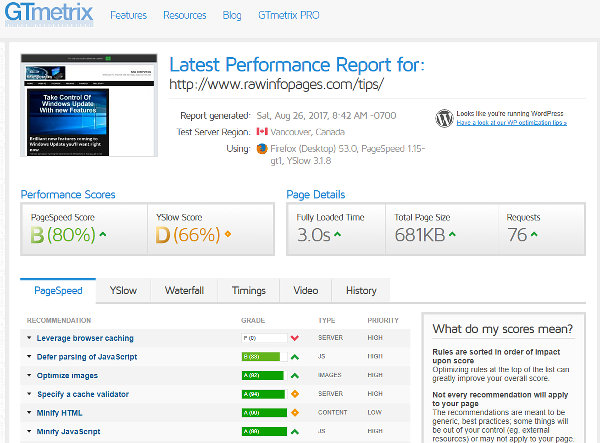Click orange diamond for cache validator
This screenshot has height=443, width=600.
(295, 394)
